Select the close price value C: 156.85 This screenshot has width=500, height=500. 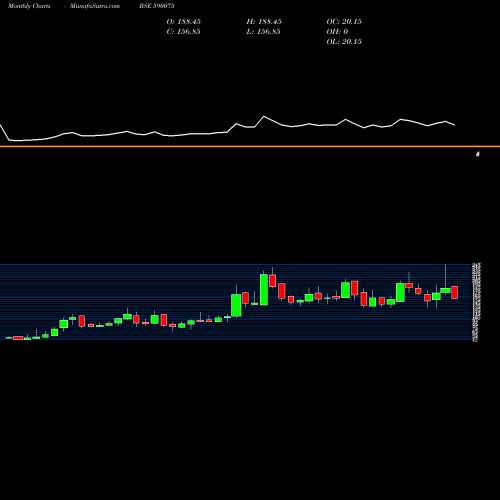pos(184,31)
